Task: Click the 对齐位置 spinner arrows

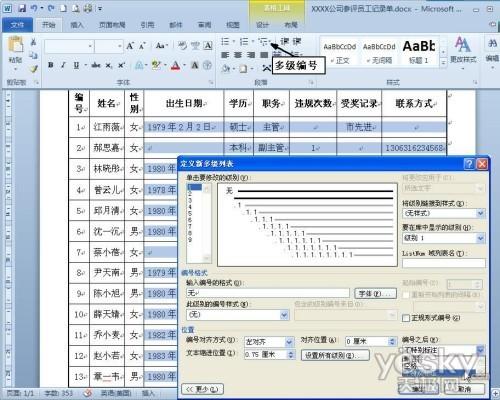Action: pyautogui.click(x=392, y=341)
